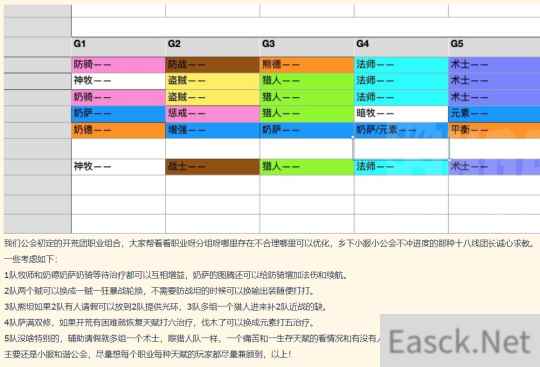Image resolution: width=540 pixels, height=367 pixels.
Task: Click the pink 奶骑 cell in G1
Action: (118, 97)
